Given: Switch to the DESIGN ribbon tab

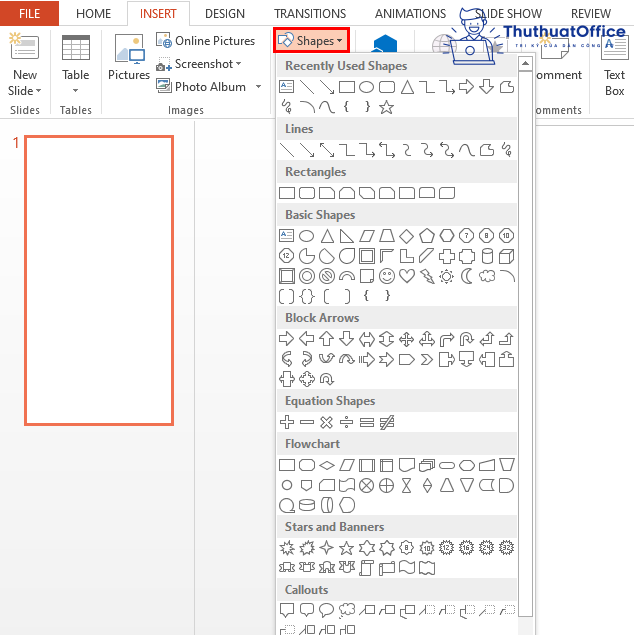Looking at the screenshot, I should (224, 14).
